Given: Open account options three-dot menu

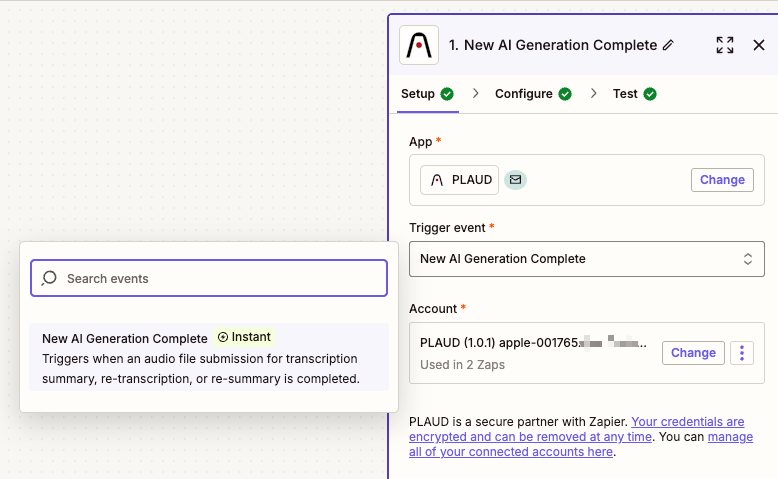Looking at the screenshot, I should [x=742, y=352].
